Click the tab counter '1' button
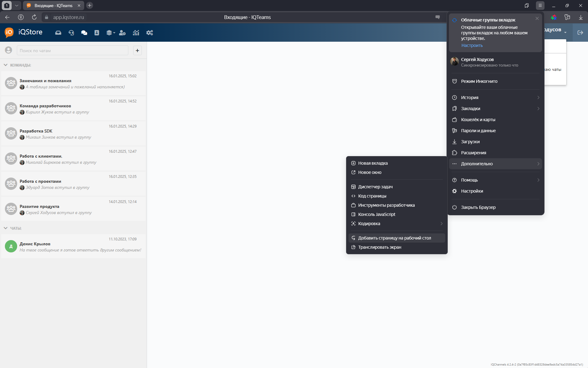588x368 pixels. click(7, 6)
